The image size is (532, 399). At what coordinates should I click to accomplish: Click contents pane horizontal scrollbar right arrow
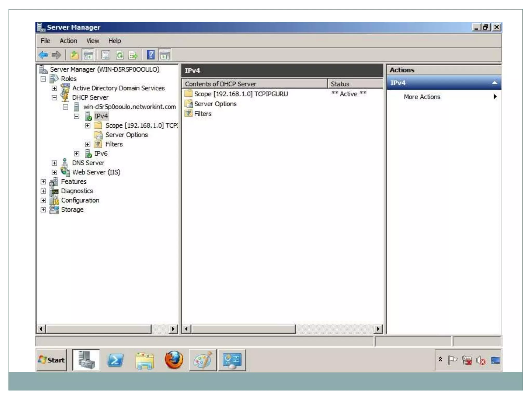[378, 329]
